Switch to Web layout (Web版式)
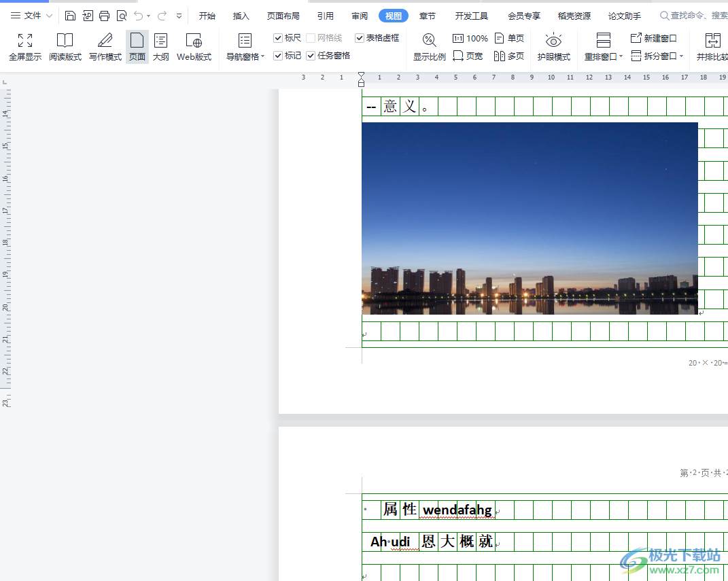Viewport: 728px width, 581px height. pos(194,47)
